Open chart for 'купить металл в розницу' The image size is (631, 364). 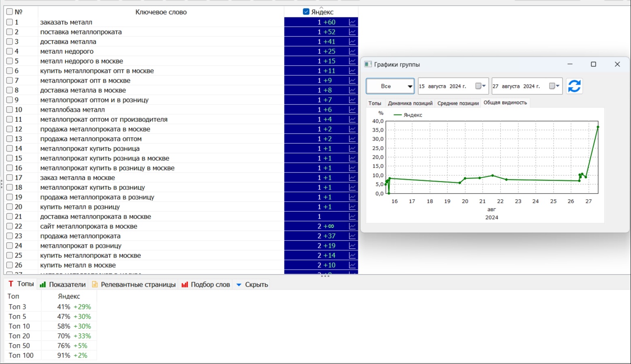coord(352,207)
